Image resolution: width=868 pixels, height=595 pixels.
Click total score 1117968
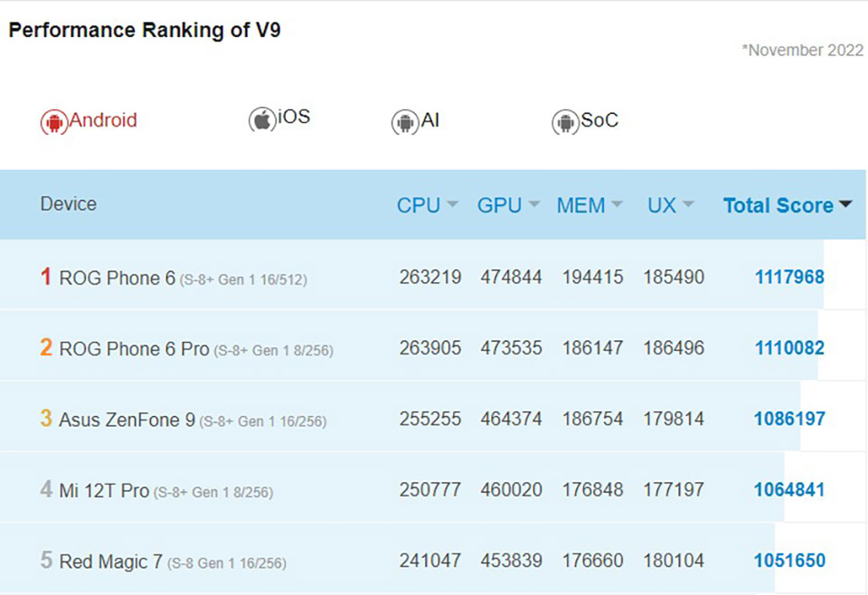click(789, 277)
